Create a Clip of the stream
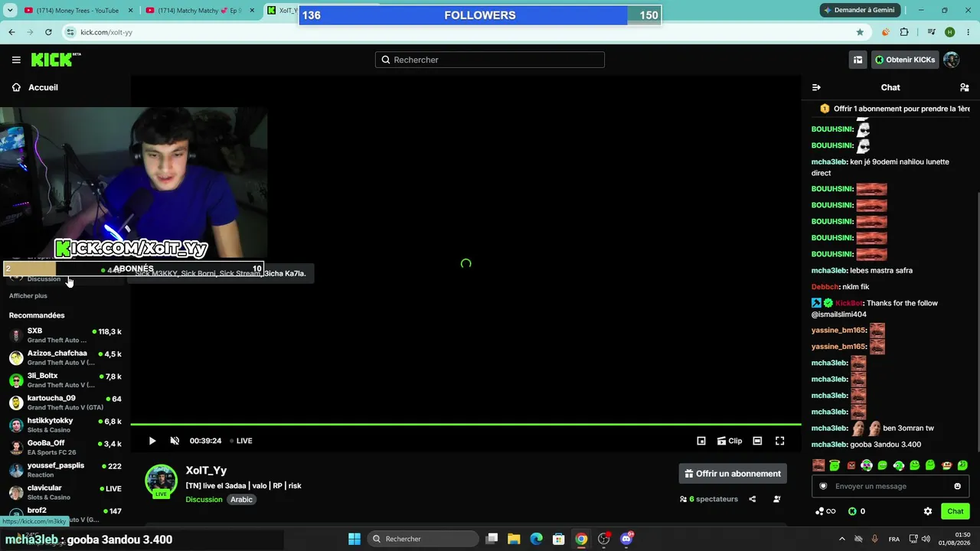Image resolution: width=980 pixels, height=551 pixels. click(x=730, y=441)
